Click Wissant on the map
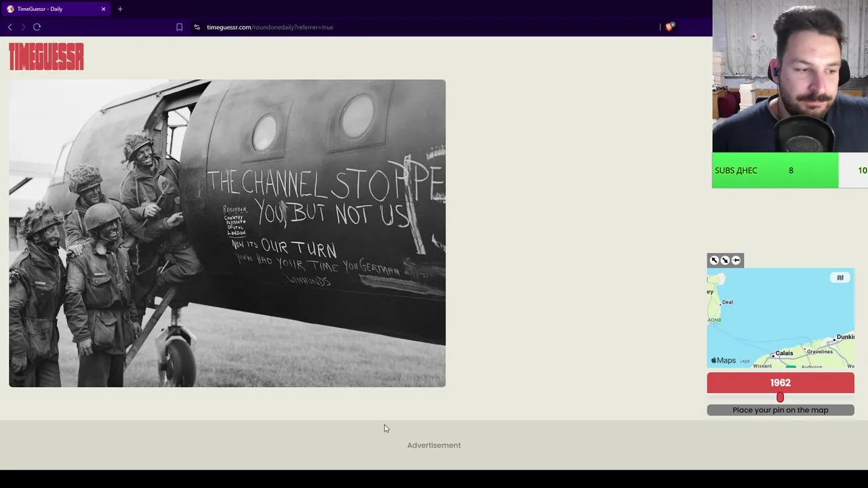 click(x=762, y=366)
